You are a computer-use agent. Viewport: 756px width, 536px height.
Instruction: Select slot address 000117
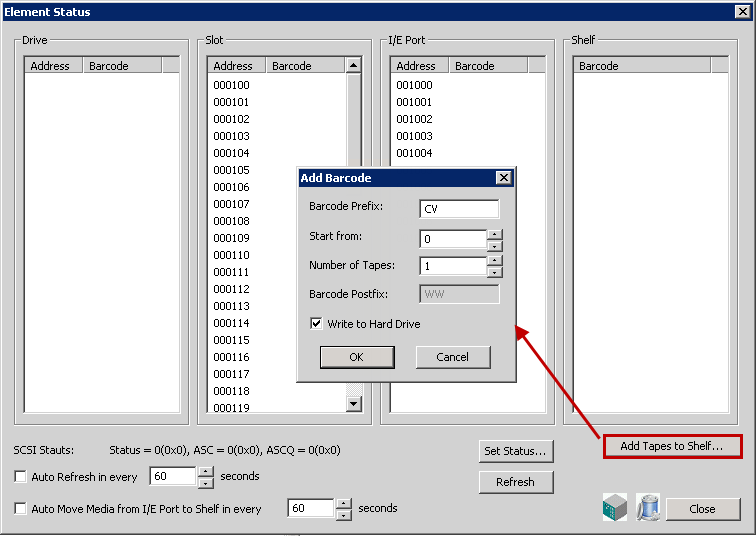231,374
